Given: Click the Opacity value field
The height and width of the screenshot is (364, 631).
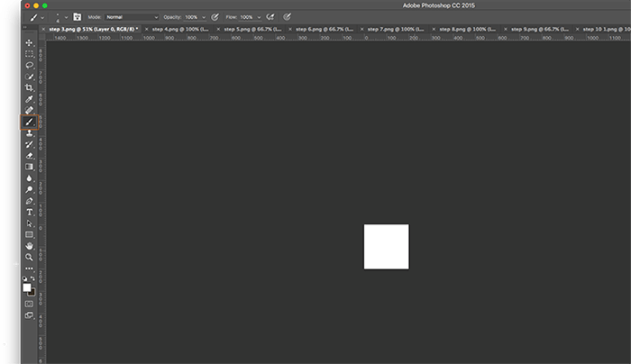Looking at the screenshot, I should click(192, 17).
